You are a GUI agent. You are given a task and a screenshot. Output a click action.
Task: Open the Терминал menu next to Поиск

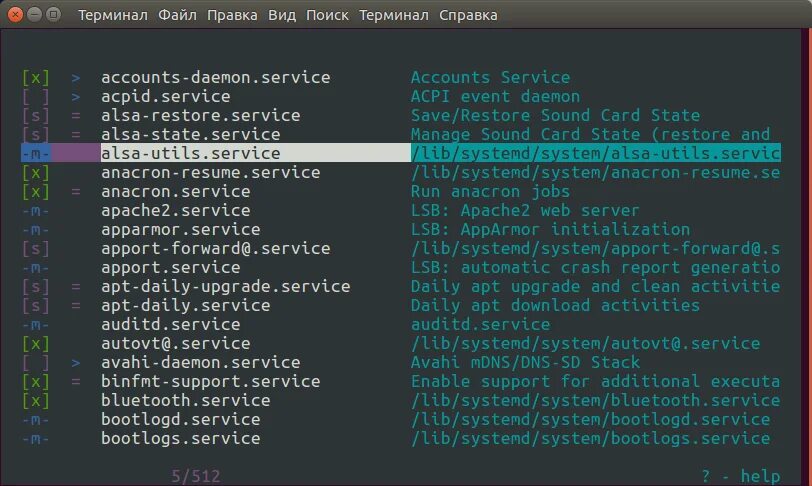coord(394,15)
